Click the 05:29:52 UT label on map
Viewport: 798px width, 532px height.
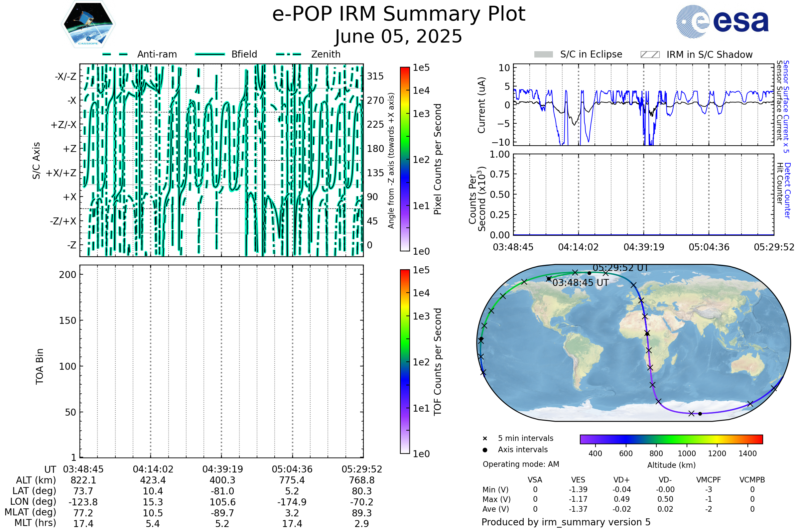620,268
